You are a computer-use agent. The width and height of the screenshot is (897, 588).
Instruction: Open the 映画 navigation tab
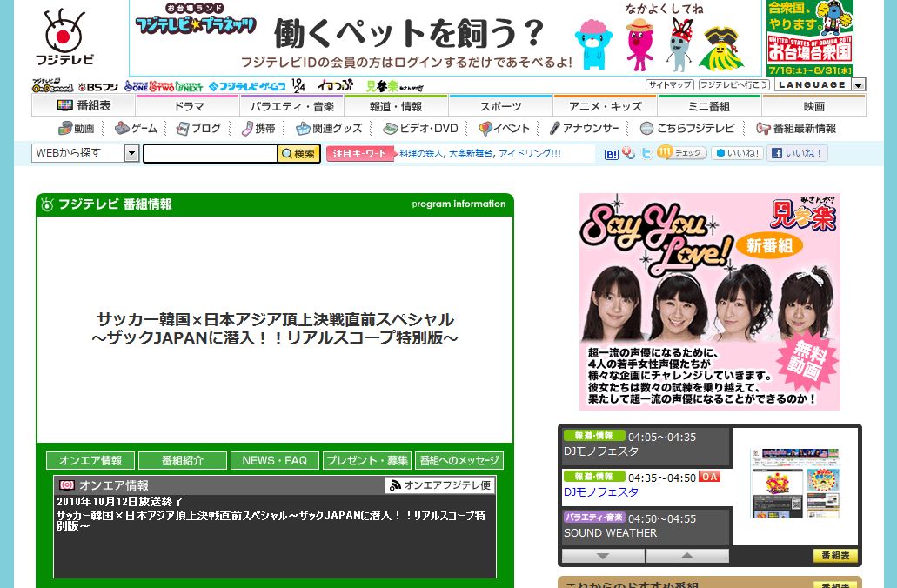pyautogui.click(x=814, y=106)
